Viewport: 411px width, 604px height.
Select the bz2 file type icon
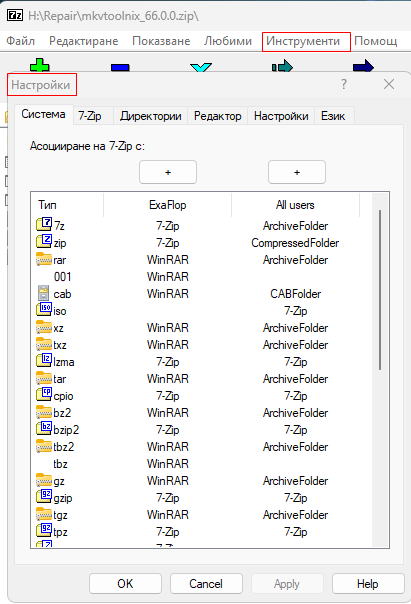click(x=44, y=412)
